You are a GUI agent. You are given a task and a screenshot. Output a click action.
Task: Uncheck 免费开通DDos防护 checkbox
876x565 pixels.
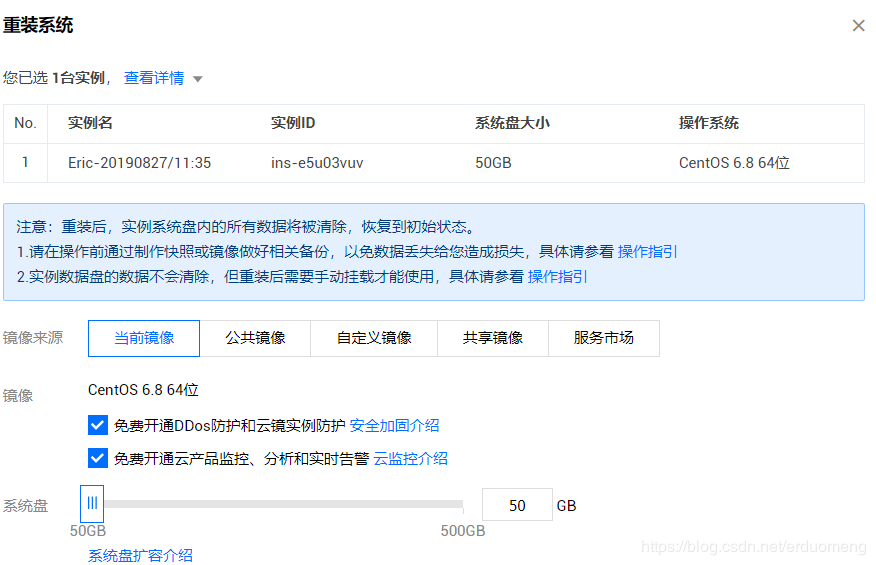(98, 425)
